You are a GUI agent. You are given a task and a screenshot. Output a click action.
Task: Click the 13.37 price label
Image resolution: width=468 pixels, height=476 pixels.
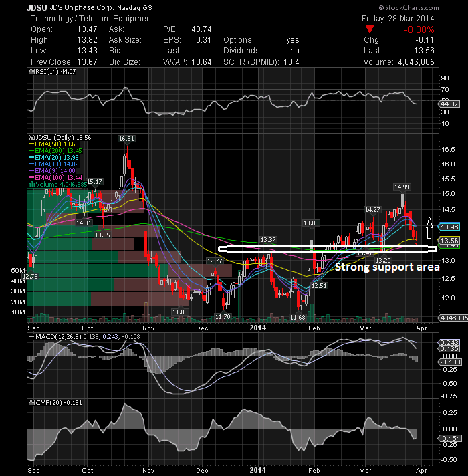268,240
